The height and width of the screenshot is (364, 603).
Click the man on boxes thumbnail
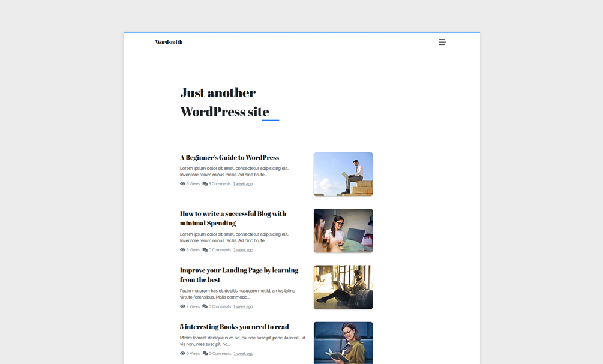[x=343, y=174]
